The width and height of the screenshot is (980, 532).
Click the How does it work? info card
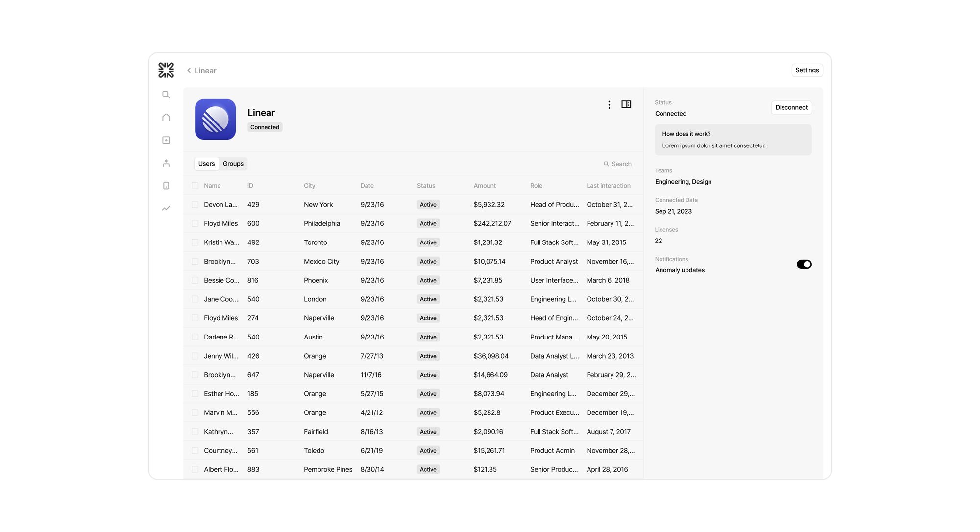click(733, 140)
